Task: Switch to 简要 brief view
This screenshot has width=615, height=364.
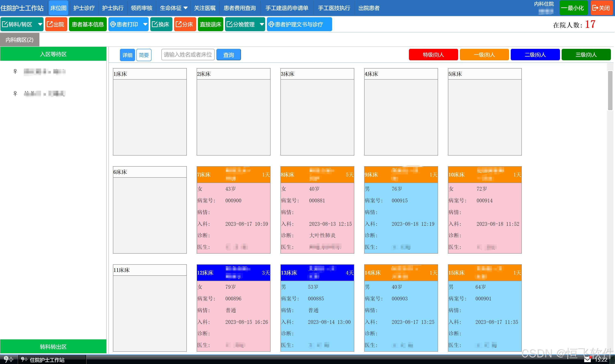Action: [144, 55]
